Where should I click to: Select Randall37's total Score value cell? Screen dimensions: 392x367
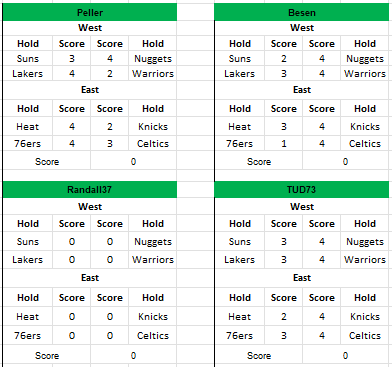click(x=133, y=356)
